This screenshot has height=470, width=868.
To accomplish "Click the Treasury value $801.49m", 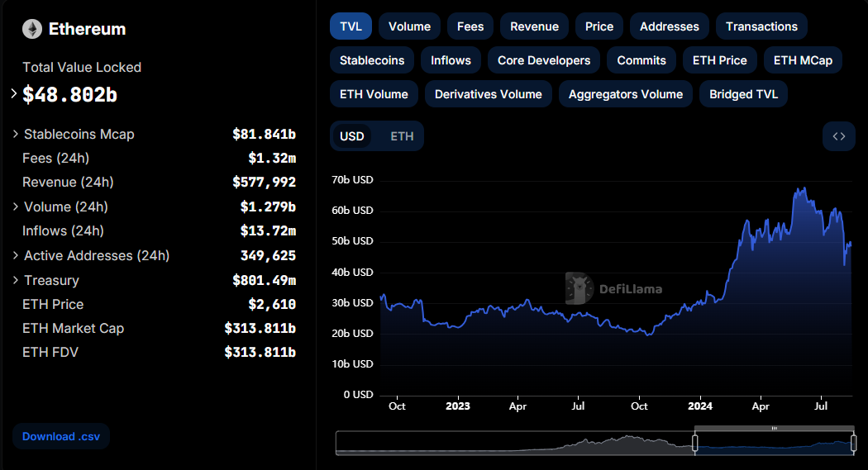I will (264, 280).
